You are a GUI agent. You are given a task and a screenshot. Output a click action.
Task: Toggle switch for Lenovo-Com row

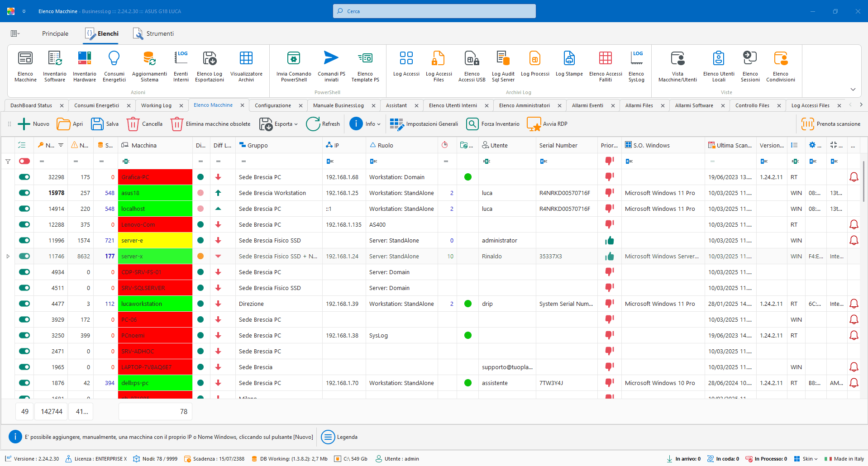coord(24,224)
